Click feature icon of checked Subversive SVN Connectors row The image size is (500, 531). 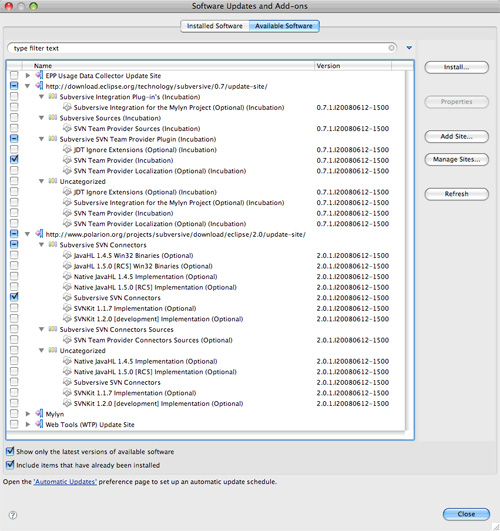(67, 297)
